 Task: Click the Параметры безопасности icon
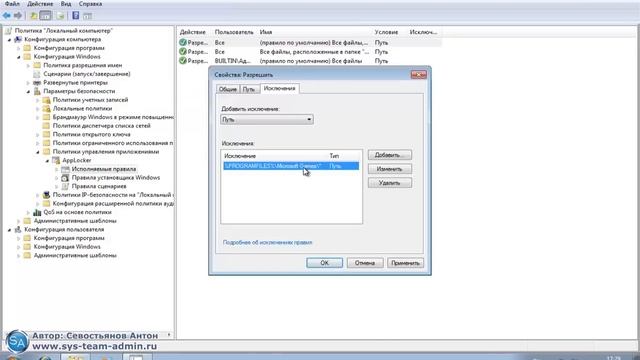coord(37,91)
